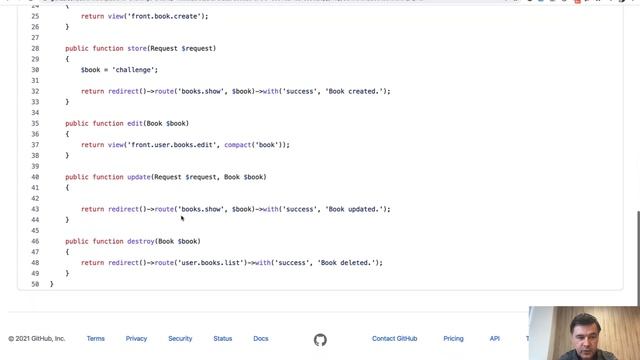The height and width of the screenshot is (360, 640).
Task: Select line number 48
Action: pyautogui.click(x=35, y=263)
